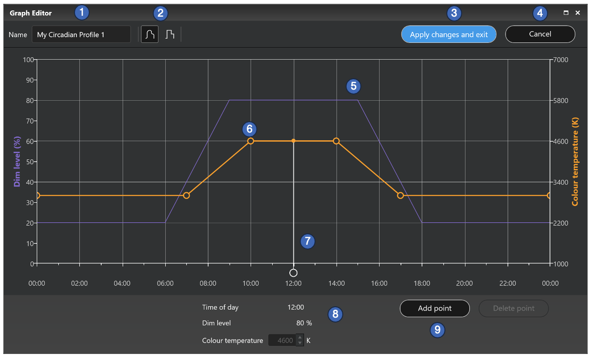Click the orange point at noon on the curve
The height and width of the screenshot is (364, 591).
pos(293,141)
